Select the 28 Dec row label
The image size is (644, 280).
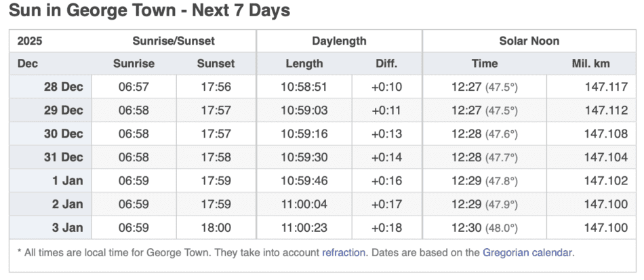point(63,87)
